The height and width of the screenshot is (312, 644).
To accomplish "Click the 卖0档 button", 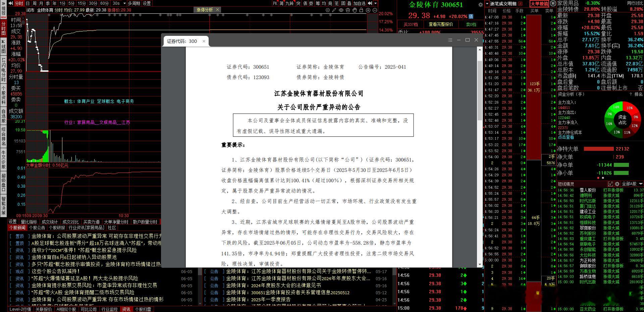I will (471, 24).
